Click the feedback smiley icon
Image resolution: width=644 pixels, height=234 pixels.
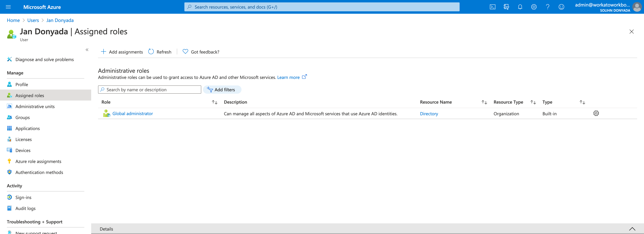[561, 7]
